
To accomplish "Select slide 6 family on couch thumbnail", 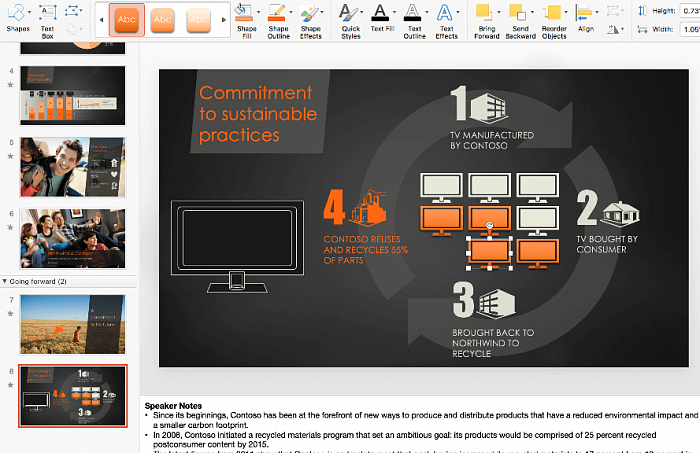I will point(73,238).
